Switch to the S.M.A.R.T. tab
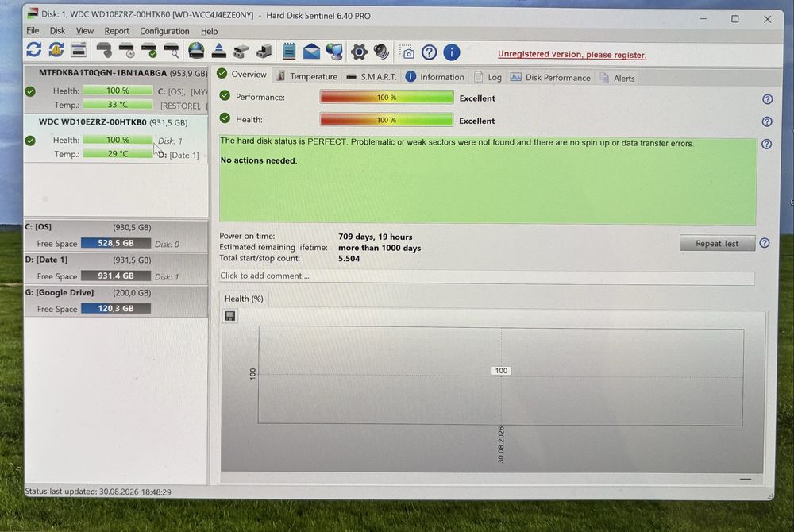Image resolution: width=794 pixels, height=532 pixels. pos(372,77)
